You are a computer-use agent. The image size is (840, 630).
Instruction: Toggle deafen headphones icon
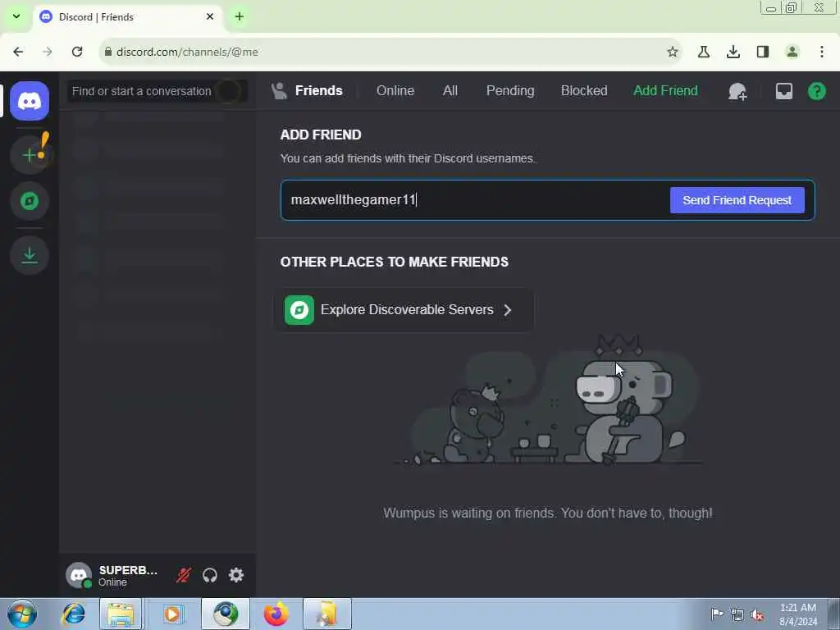click(210, 575)
